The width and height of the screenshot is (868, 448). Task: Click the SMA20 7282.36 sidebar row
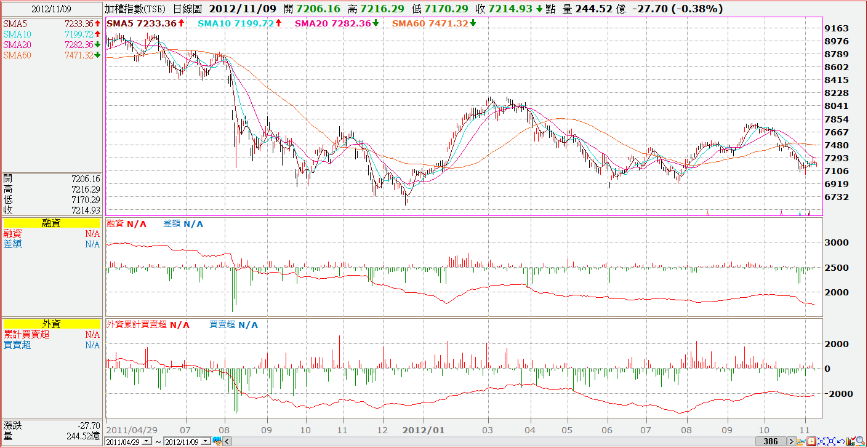(51, 44)
